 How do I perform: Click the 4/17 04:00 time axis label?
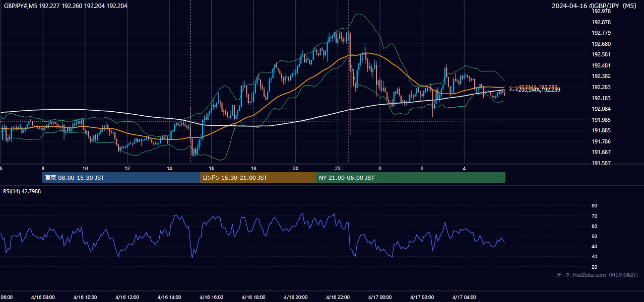coord(464,297)
